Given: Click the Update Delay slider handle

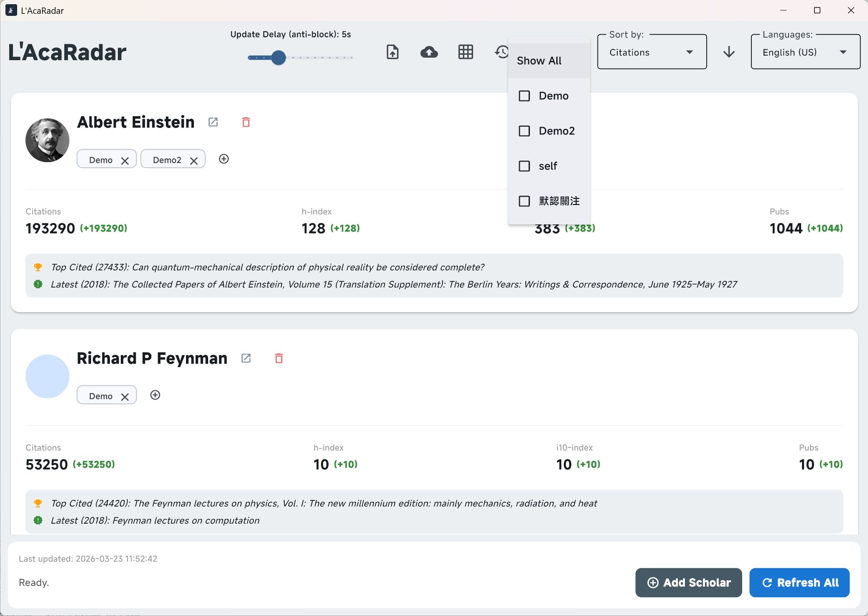Looking at the screenshot, I should click(278, 58).
